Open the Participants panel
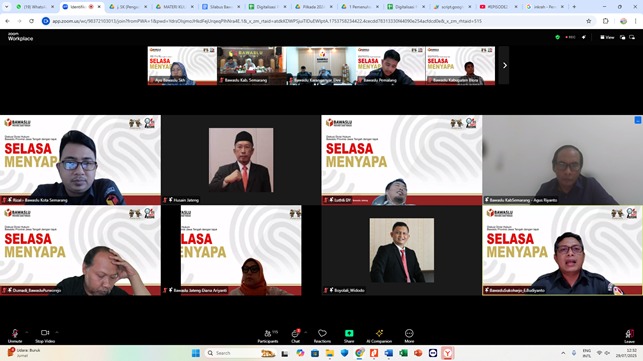Image resolution: width=643 pixels, height=361 pixels. (268, 336)
